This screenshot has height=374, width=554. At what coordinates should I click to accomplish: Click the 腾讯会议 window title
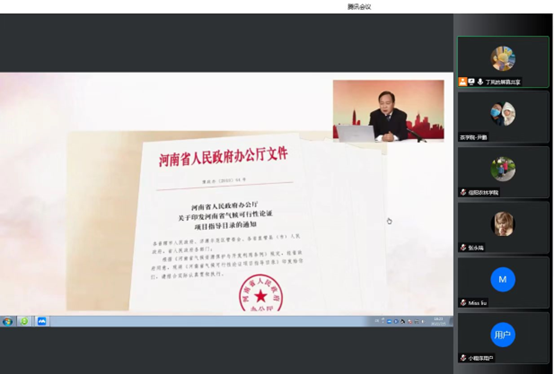coord(359,7)
